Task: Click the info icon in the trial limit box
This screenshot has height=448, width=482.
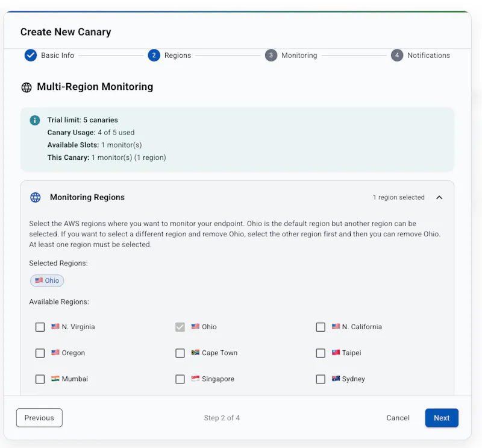Action: (35, 121)
